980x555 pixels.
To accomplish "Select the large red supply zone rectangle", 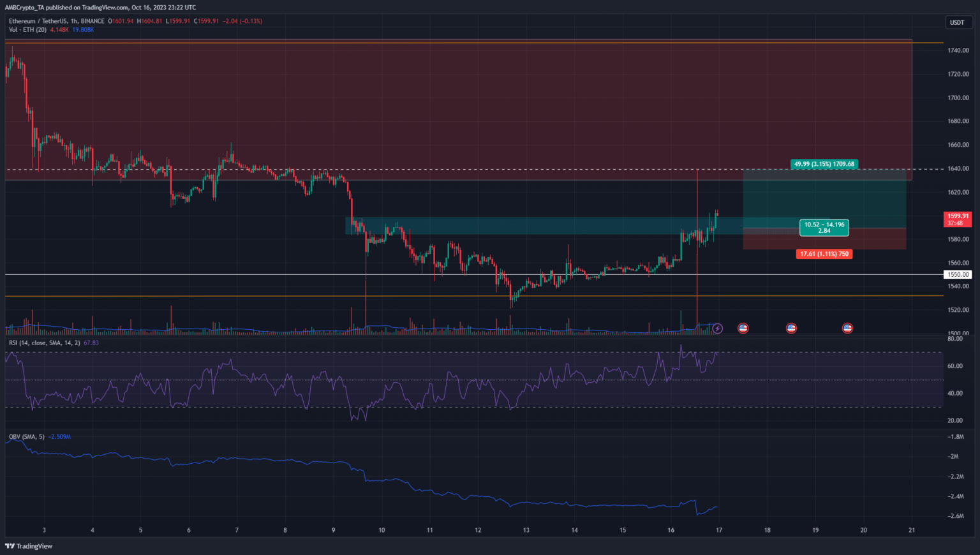I will 447,108.
